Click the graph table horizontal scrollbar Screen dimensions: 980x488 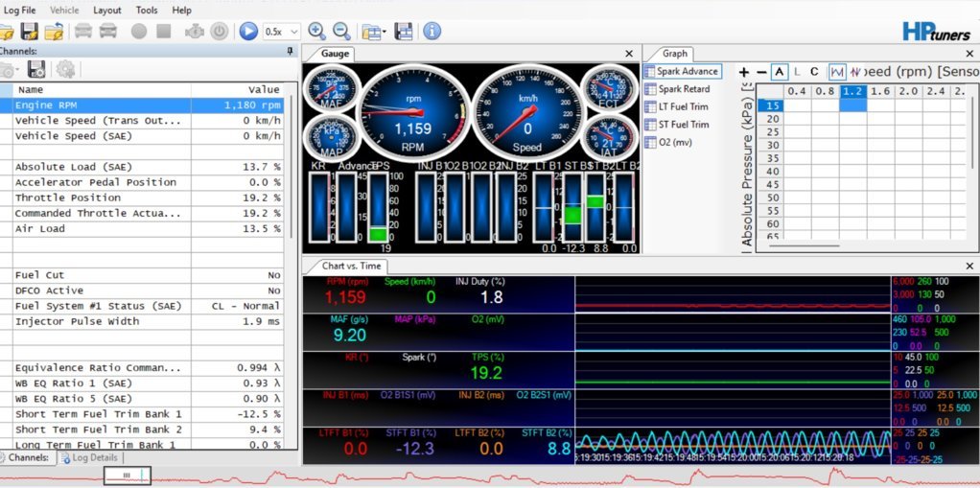805,245
